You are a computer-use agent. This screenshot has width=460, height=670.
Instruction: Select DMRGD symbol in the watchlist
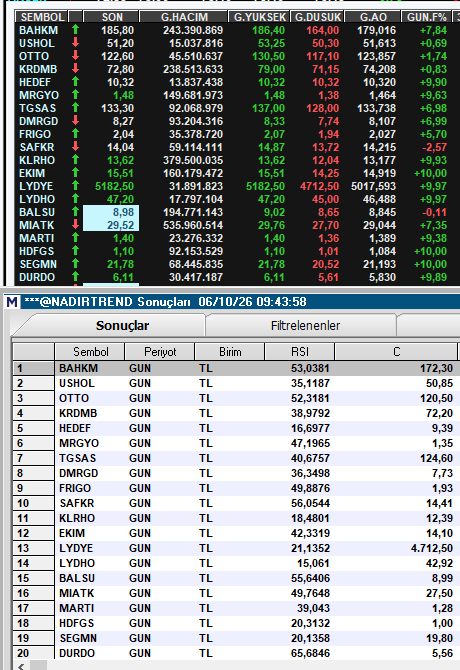pos(38,121)
